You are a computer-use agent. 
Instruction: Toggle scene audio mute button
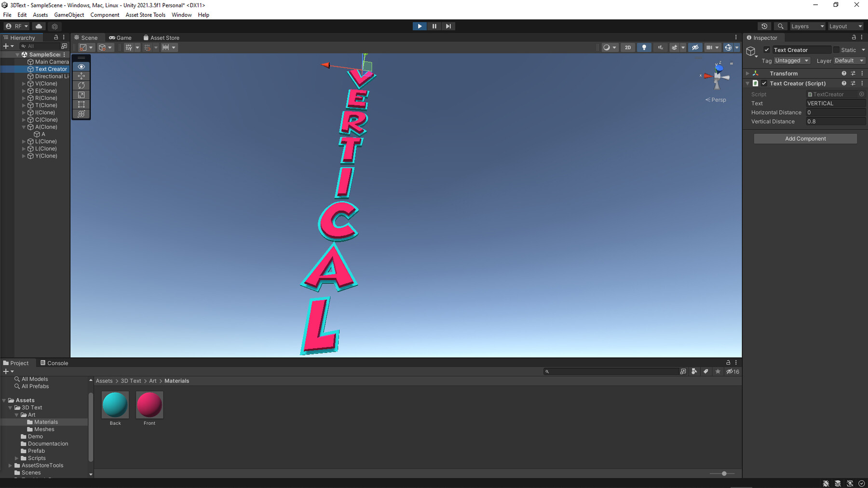[660, 47]
